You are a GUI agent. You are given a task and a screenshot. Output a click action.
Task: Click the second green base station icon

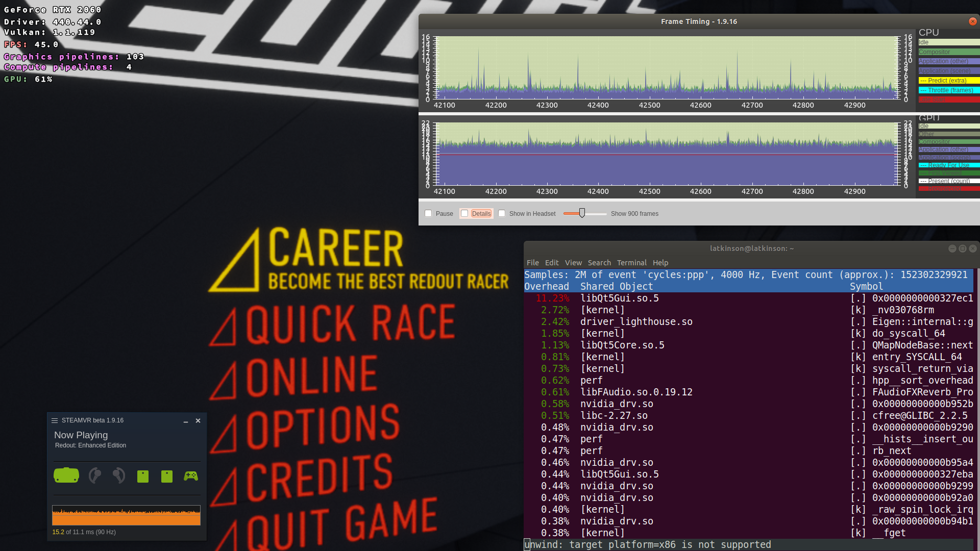(x=167, y=477)
